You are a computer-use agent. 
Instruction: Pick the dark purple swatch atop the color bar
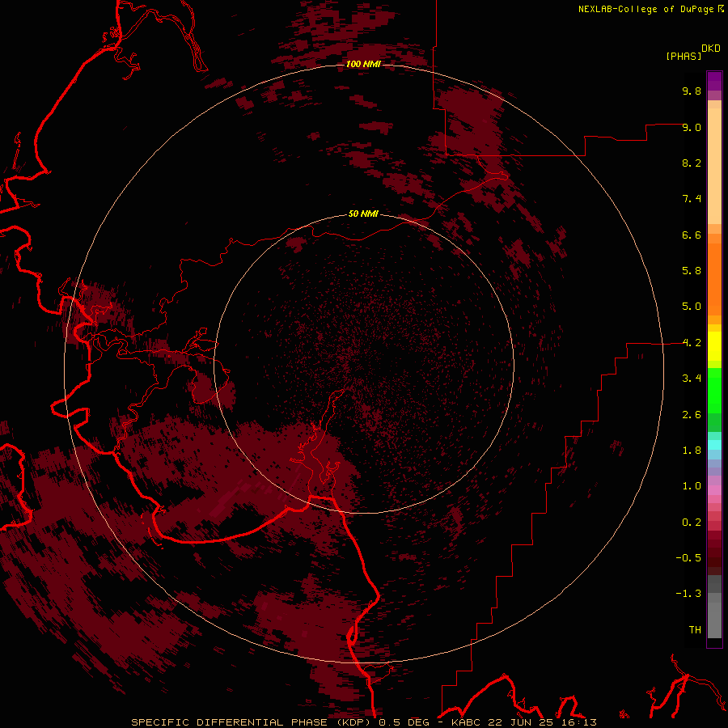coord(714,78)
